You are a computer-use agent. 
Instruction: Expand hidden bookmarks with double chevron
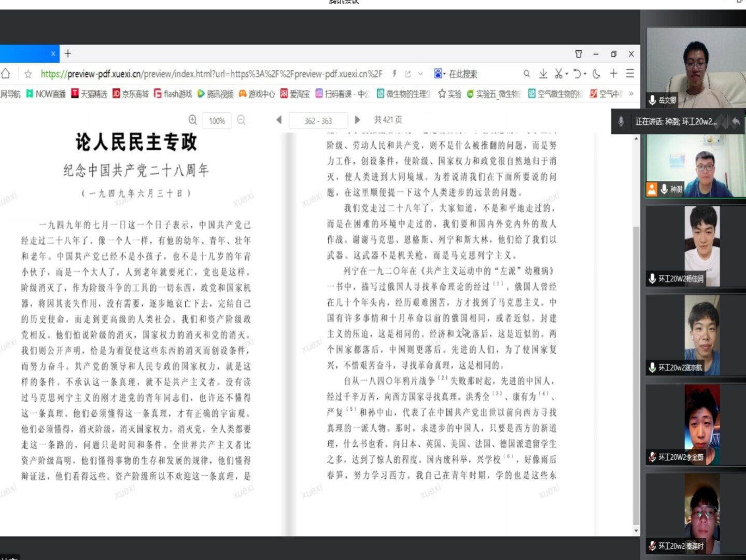click(631, 94)
